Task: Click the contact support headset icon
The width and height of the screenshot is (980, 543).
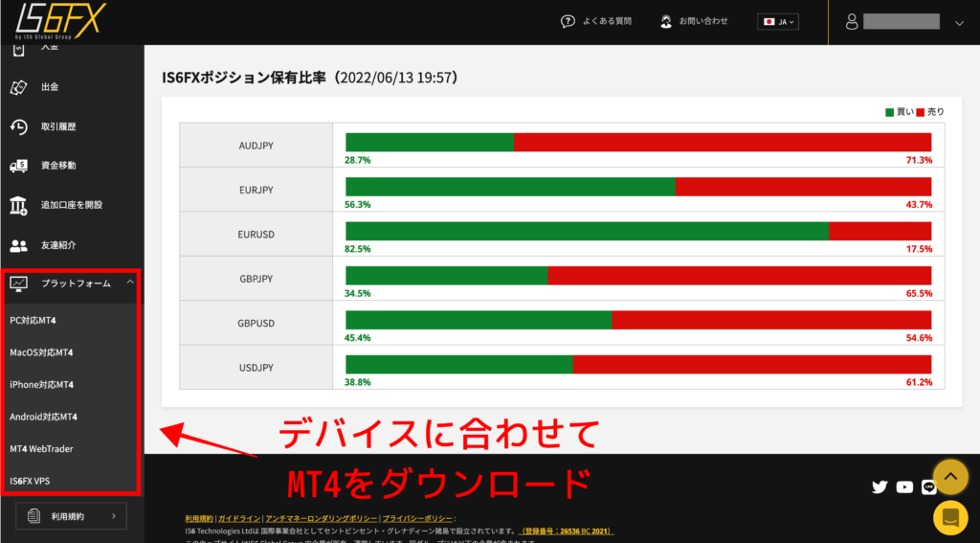Action: click(x=666, y=21)
